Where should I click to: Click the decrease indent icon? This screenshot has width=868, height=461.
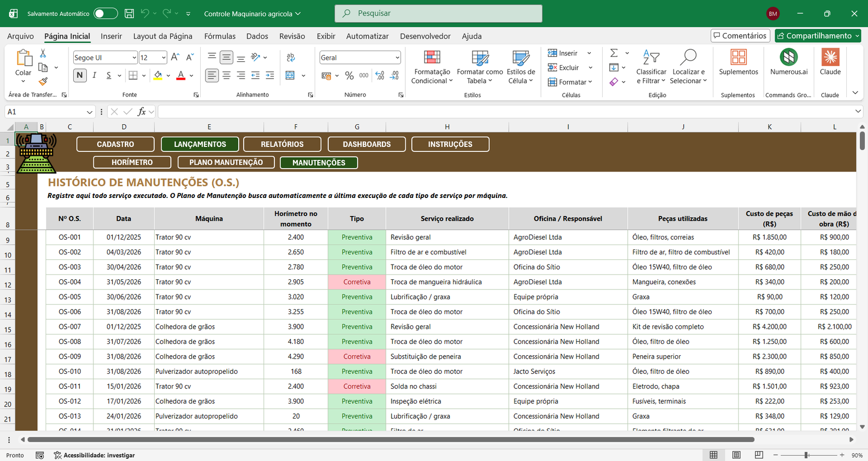pos(256,75)
